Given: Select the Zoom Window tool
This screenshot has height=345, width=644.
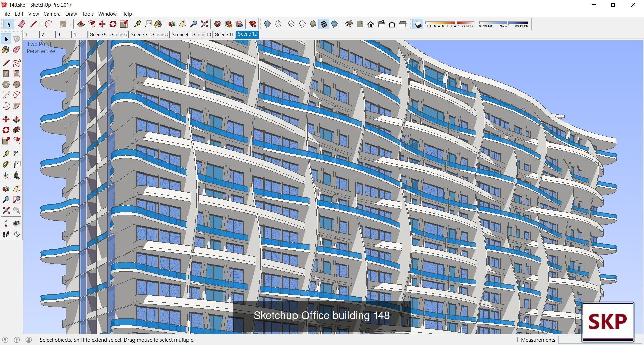Looking at the screenshot, I should [x=17, y=200].
